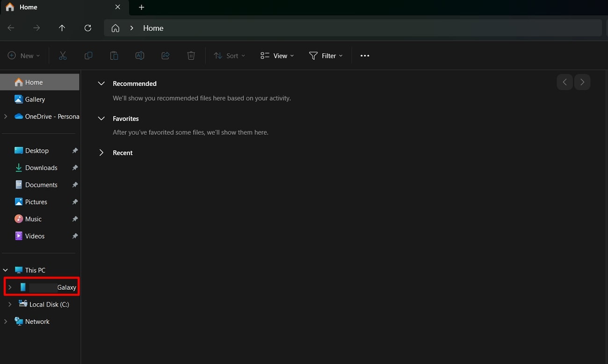Navigate up one folder level
This screenshot has width=608, height=364.
62,28
